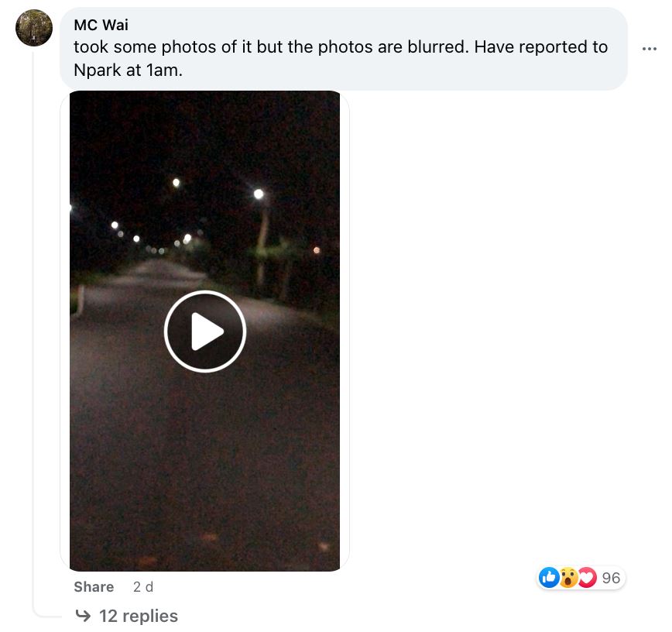Open the MC Wai profile name link
672x632 pixels.
pos(101,25)
